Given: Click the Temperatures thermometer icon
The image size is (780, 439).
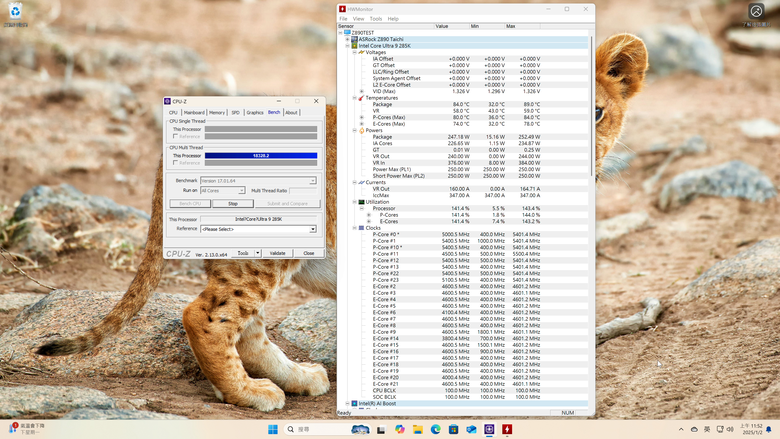Looking at the screenshot, I should pyautogui.click(x=361, y=98).
